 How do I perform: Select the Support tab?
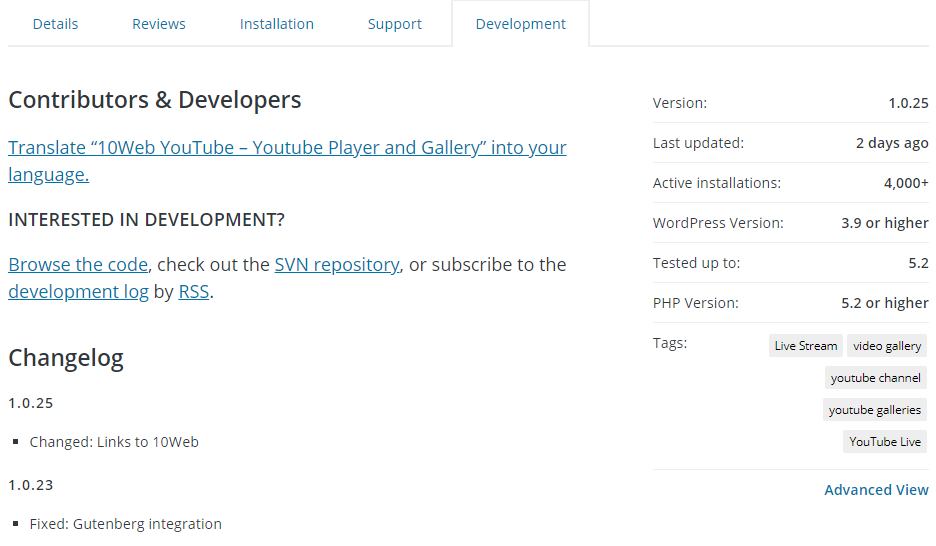point(395,24)
